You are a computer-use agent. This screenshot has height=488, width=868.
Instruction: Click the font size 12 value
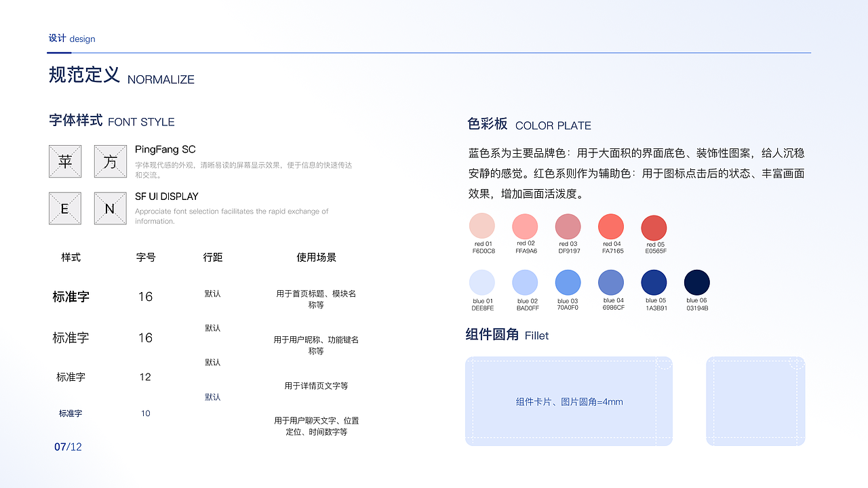click(145, 377)
